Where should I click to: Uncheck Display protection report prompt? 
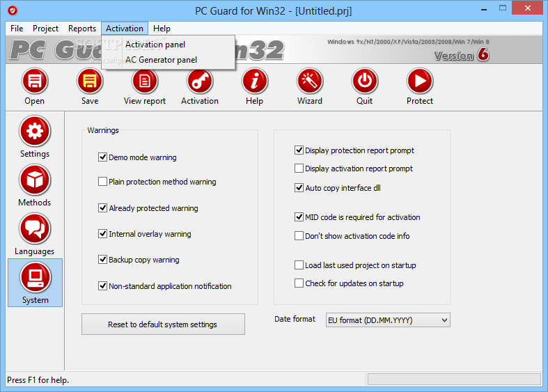[299, 150]
